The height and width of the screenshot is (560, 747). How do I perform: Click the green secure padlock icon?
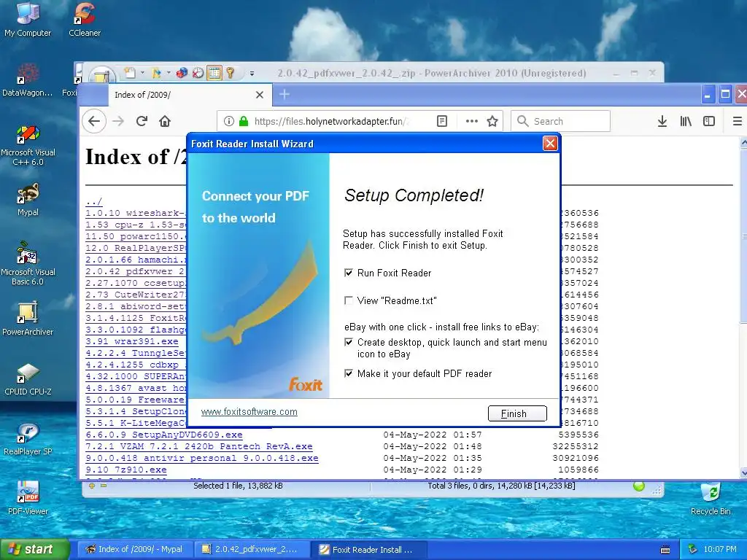coord(244,122)
